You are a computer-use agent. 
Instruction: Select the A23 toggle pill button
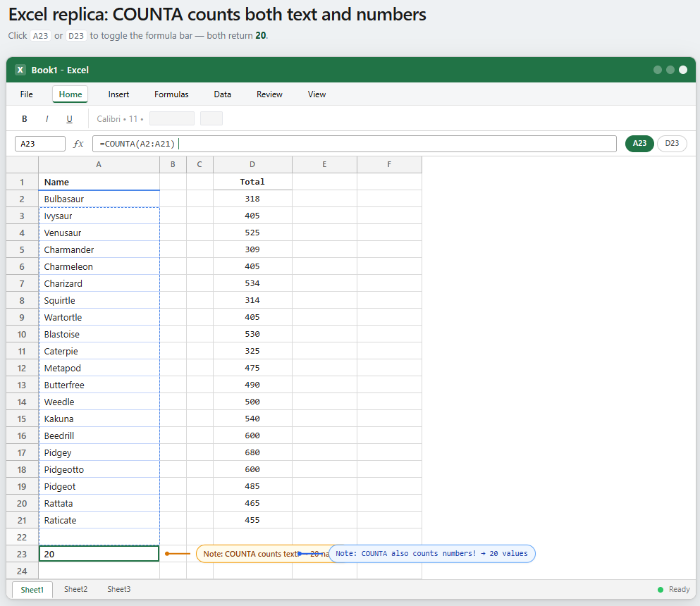click(639, 143)
